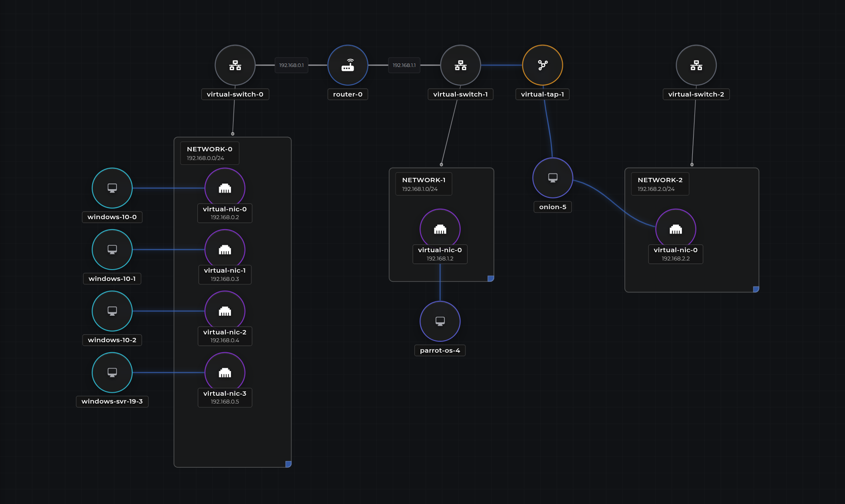Viewport: 845px width, 504px height.
Task: Click the 192.168.0.1 link label
Action: [291, 65]
